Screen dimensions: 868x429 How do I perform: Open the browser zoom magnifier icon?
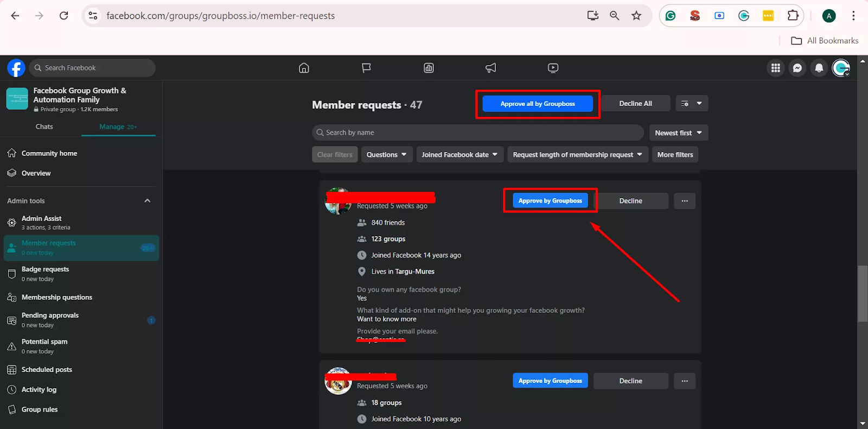[x=614, y=16]
